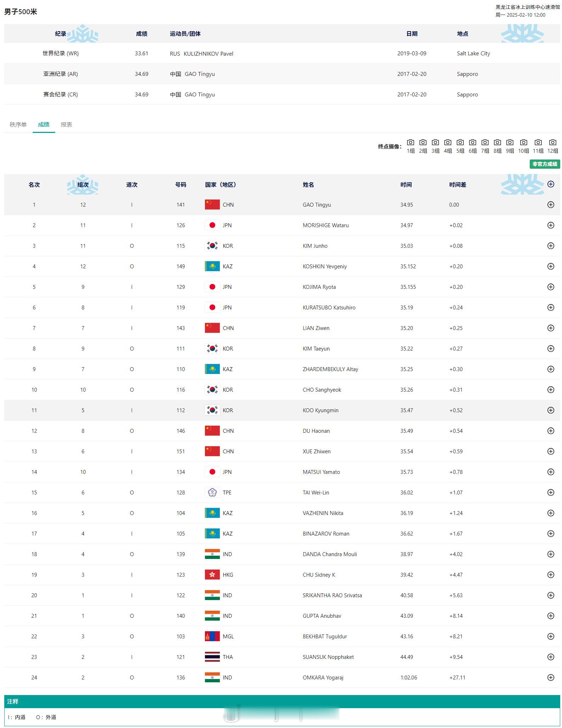The height and width of the screenshot is (728, 562).
Task: Expand details for GUPTA Anubhav row
Action: click(x=551, y=616)
